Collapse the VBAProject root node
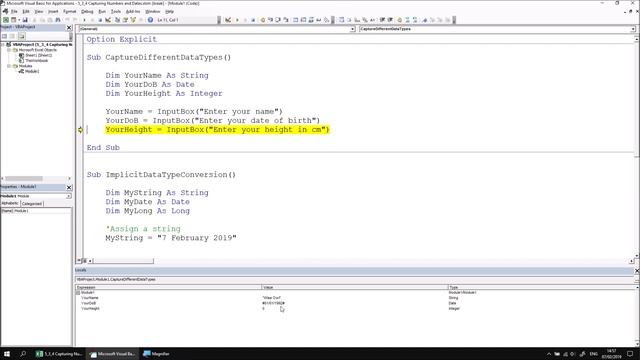 coord(3,44)
